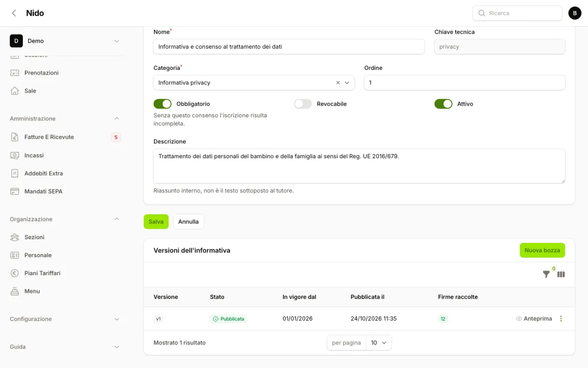588x368 pixels.
Task: Click the Salva button
Action: tap(156, 221)
